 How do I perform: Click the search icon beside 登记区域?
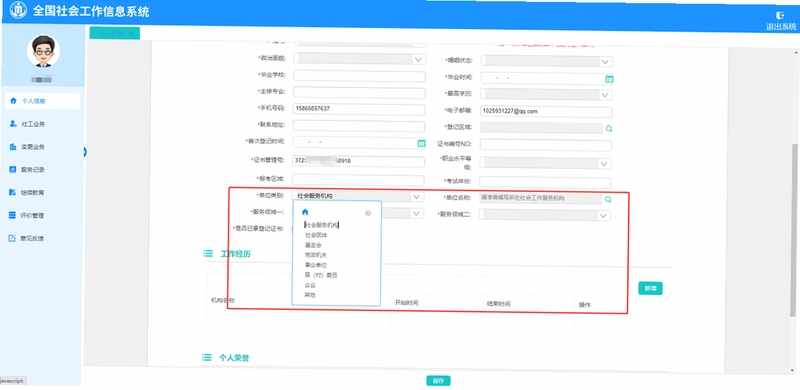609,129
